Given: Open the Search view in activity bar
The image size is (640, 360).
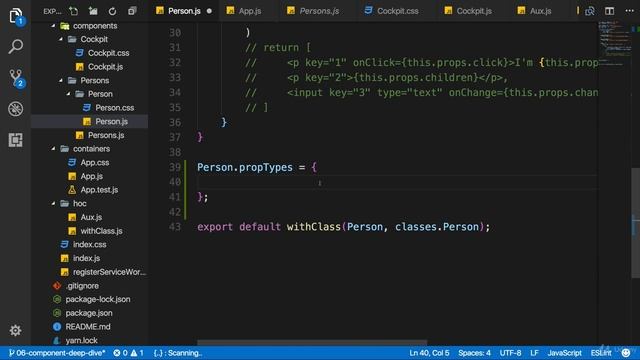Looking at the screenshot, I should click(16, 46).
